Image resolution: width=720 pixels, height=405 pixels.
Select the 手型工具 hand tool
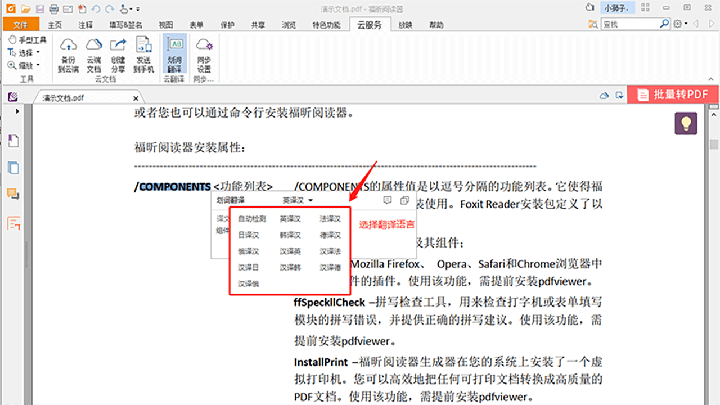click(27, 40)
